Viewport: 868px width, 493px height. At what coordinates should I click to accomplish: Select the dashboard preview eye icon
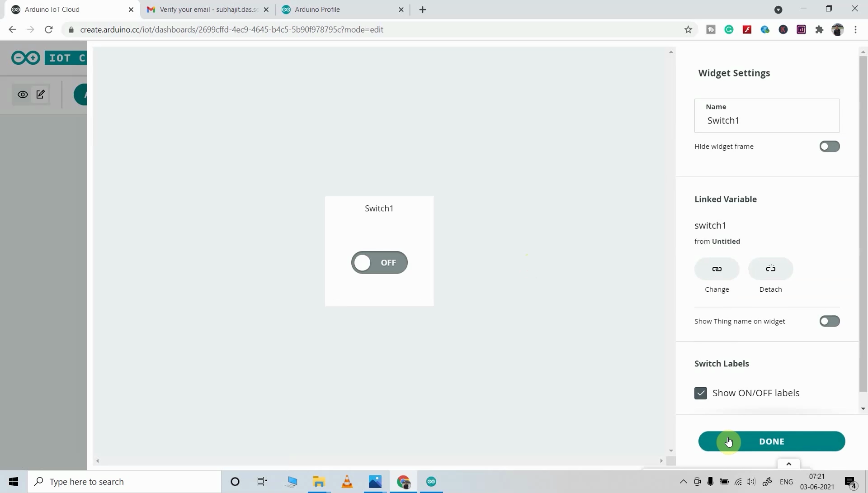23,94
